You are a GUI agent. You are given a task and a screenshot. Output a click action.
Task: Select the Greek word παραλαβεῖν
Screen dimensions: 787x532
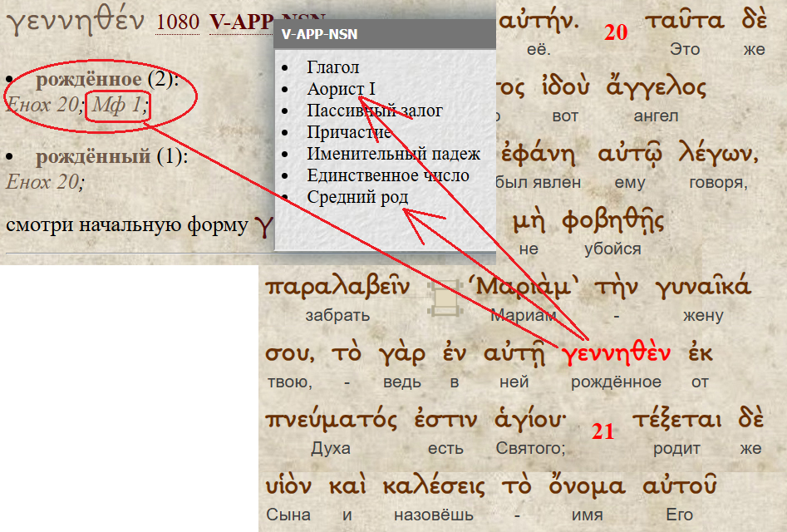coord(337,287)
